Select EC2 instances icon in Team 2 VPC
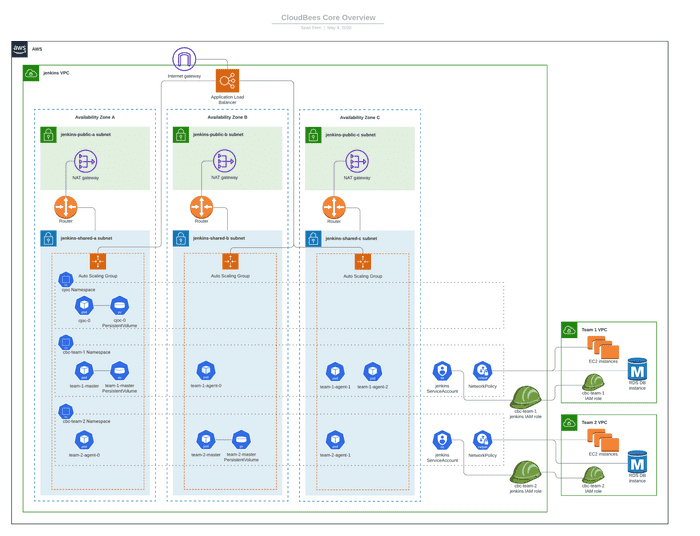The image size is (700, 536). click(x=603, y=440)
